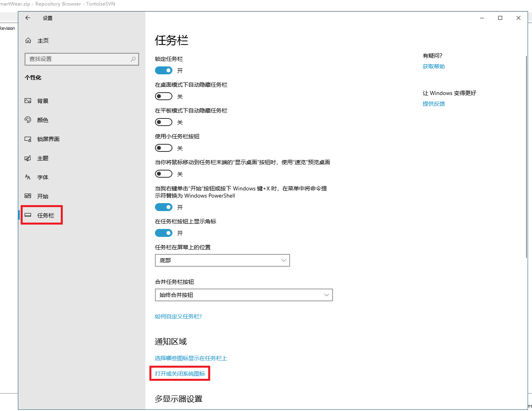Image resolution: width=532 pixels, height=411 pixels.
Task: Open 锁屏界面 via its sidebar icon
Action: pyautogui.click(x=28, y=139)
